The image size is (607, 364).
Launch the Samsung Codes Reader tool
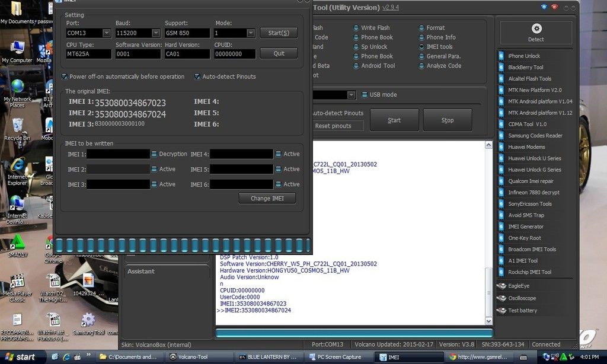click(x=533, y=136)
